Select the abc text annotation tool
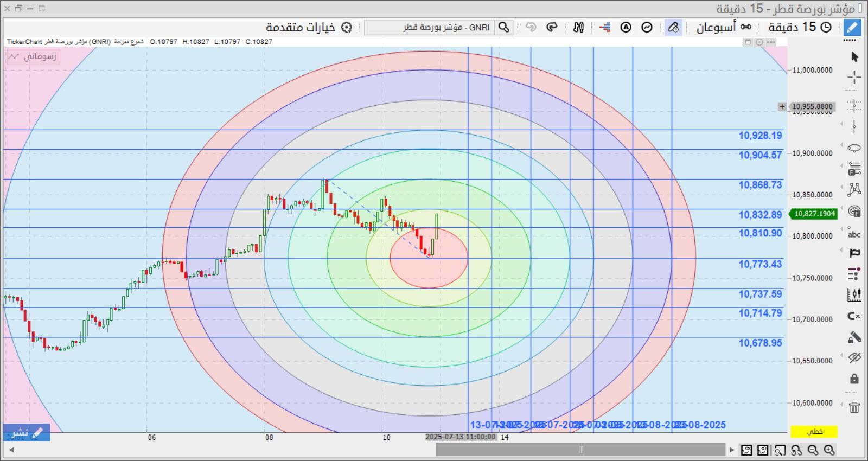Screen dimensions: 868x461 click(x=854, y=232)
